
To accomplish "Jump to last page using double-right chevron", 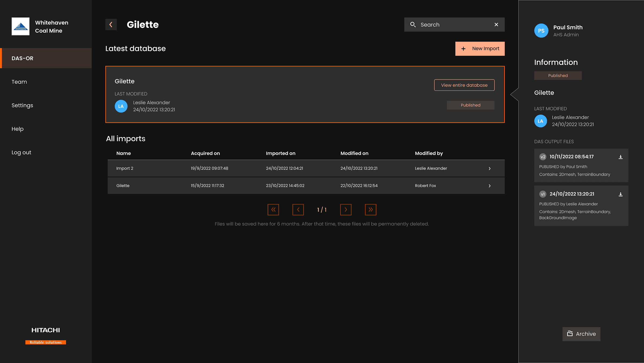I will coord(371,209).
